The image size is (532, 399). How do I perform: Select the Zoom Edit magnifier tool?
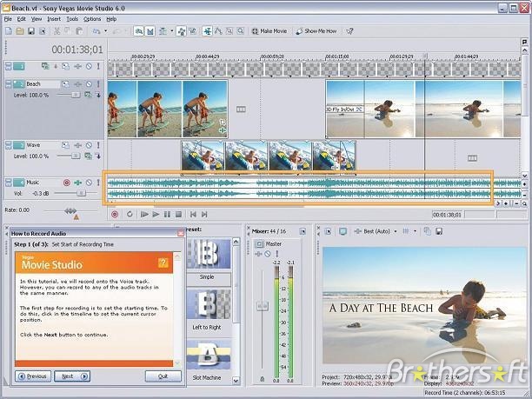click(x=241, y=31)
